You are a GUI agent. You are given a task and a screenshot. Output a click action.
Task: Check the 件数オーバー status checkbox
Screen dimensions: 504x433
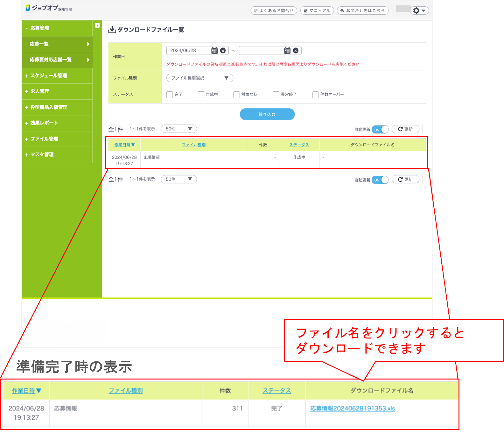click(316, 95)
